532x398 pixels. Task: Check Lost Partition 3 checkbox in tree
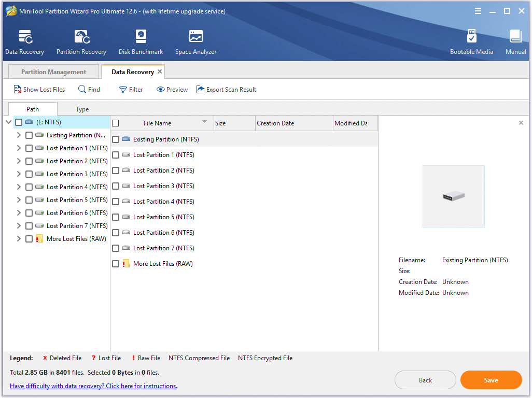(x=29, y=174)
